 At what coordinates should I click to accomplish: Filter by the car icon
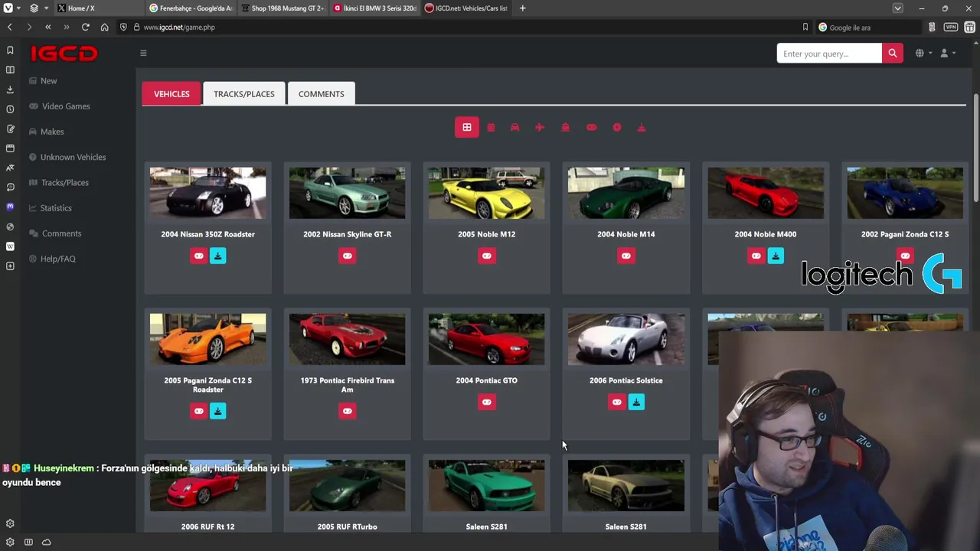click(514, 127)
